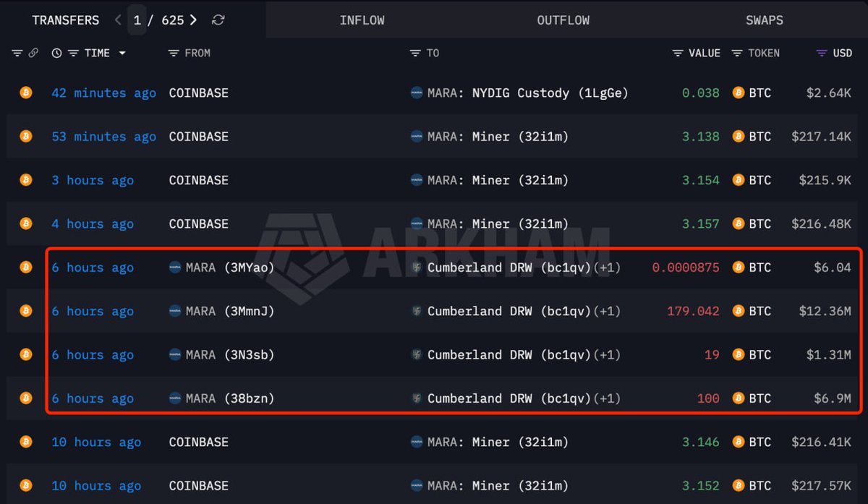Image resolution: width=868 pixels, height=504 pixels.
Task: Open MARA: NYDIG Custody (1LgGe) entity
Action: 527,93
